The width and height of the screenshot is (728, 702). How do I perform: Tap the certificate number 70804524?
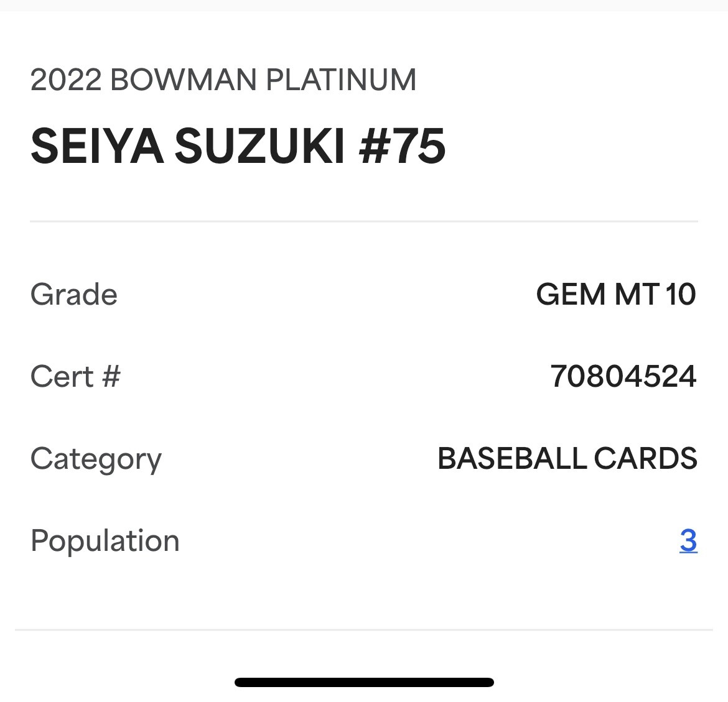(x=623, y=376)
